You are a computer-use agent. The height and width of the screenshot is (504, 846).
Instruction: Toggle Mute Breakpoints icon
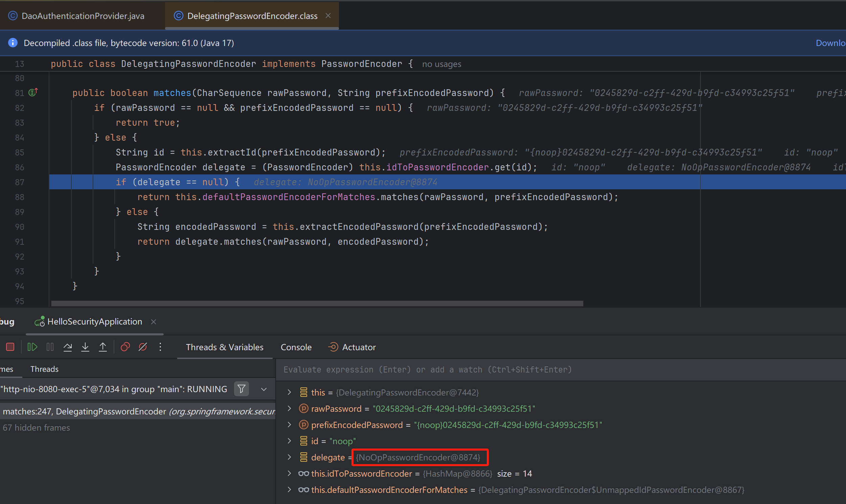(x=143, y=347)
